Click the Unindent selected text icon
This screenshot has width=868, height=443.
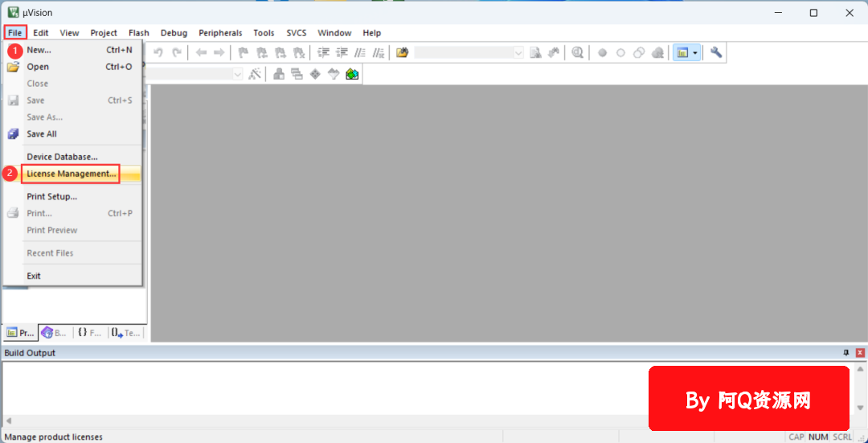pyautogui.click(x=342, y=52)
